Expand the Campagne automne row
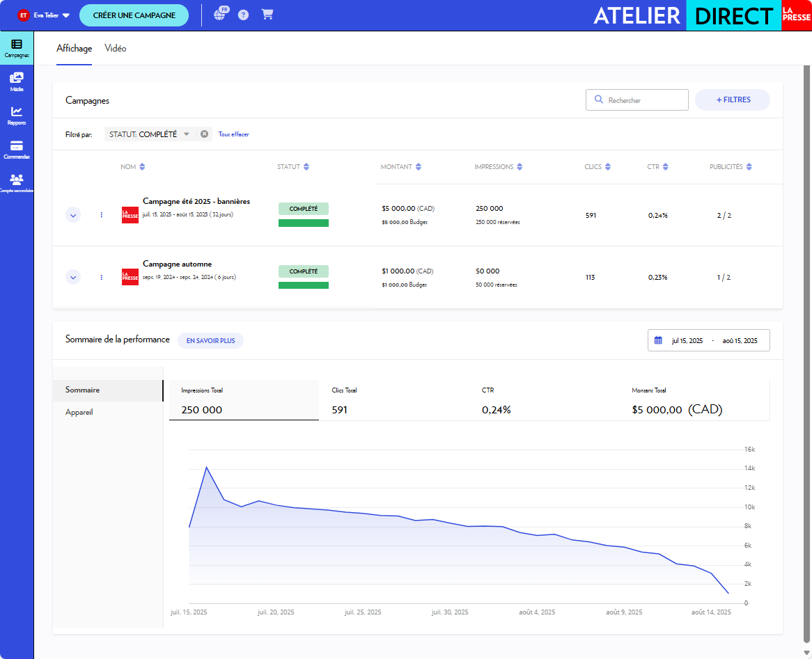The width and height of the screenshot is (812, 659). [x=73, y=277]
